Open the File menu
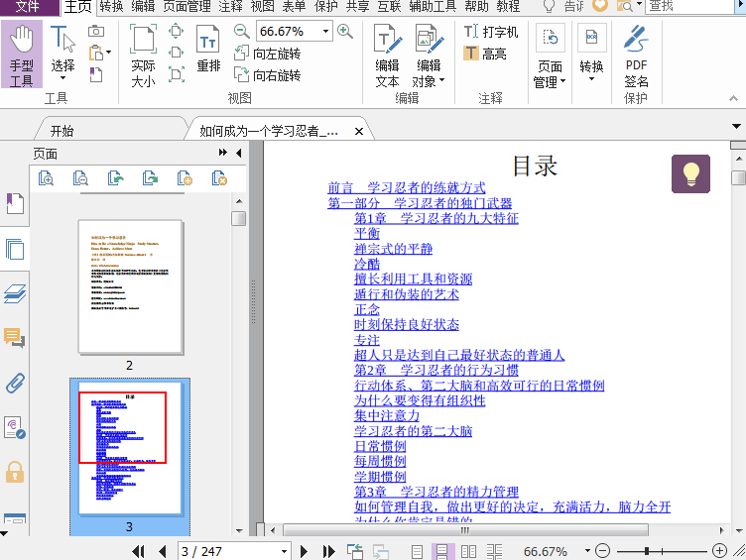The height and width of the screenshot is (560, 746). click(x=28, y=6)
